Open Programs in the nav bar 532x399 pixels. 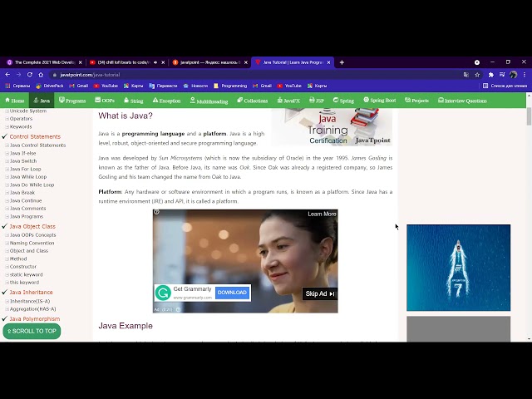point(72,101)
